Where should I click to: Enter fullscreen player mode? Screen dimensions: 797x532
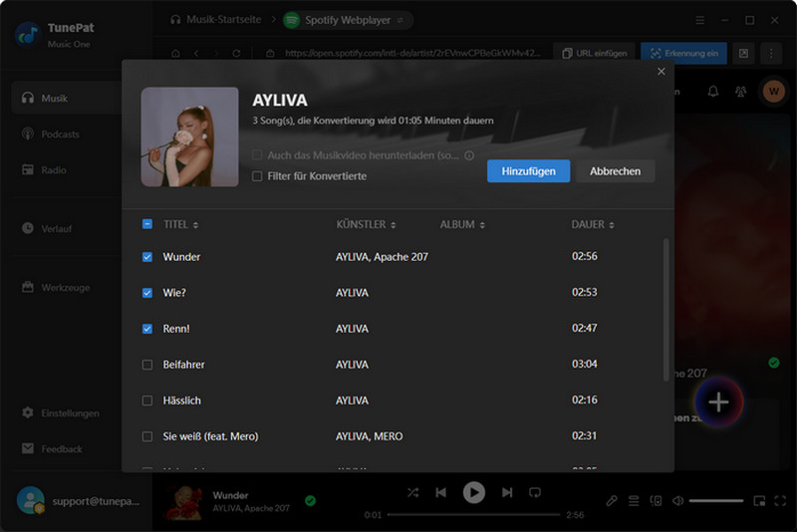point(780,501)
